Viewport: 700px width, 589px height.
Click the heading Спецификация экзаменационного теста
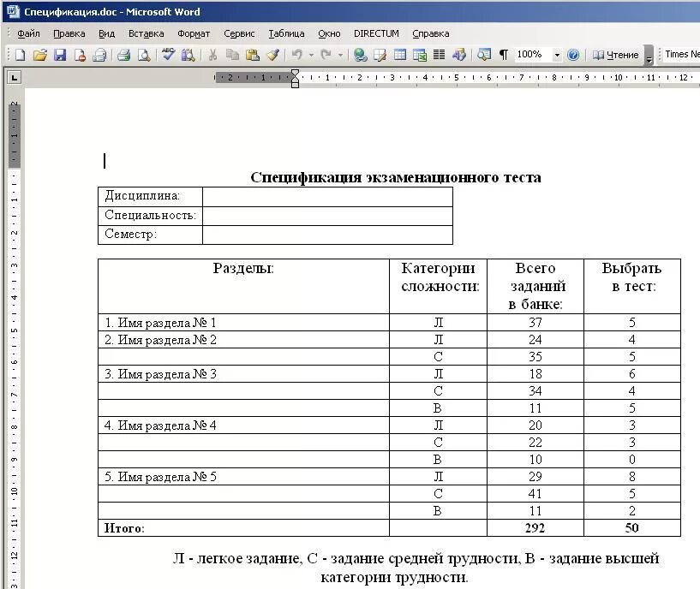click(x=396, y=177)
